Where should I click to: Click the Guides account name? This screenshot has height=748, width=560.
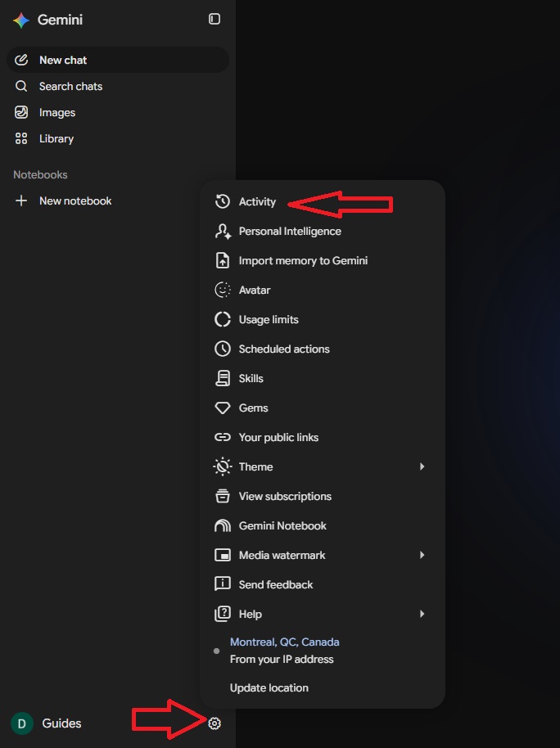[61, 723]
